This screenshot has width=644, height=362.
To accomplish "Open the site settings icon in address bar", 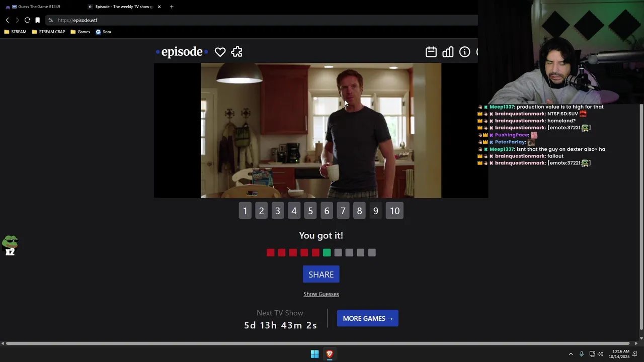I will 50,20.
